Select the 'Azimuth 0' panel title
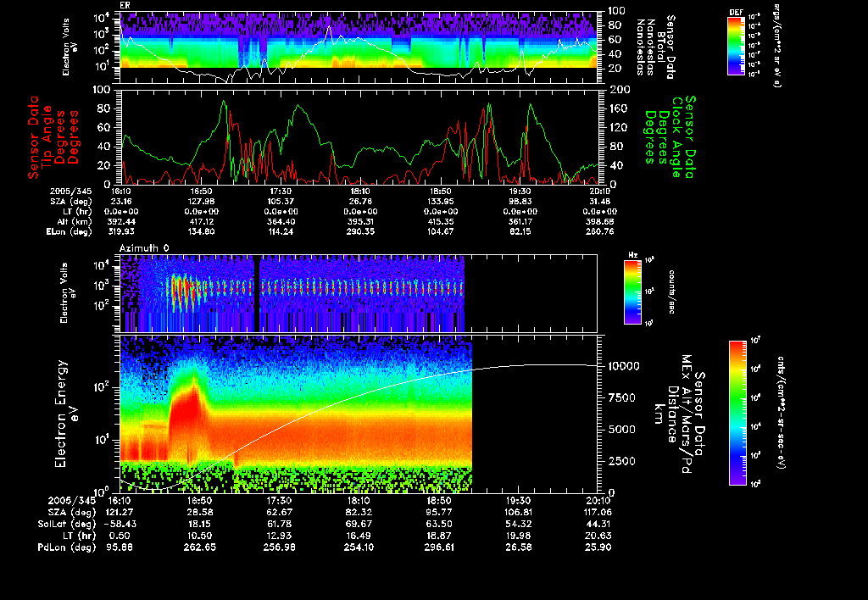Screen dimensions: 868x600 pos(144,248)
